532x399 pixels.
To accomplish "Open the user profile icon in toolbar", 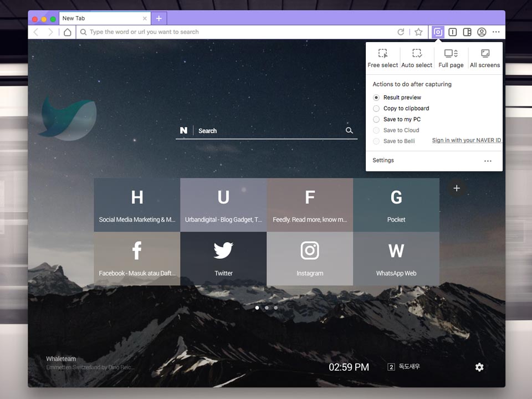I will tap(482, 32).
